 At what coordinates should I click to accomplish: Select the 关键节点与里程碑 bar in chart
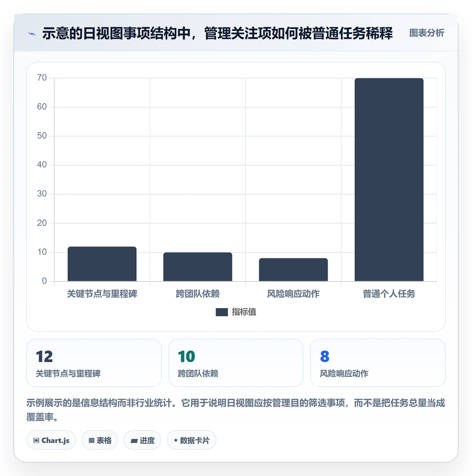coord(102,264)
